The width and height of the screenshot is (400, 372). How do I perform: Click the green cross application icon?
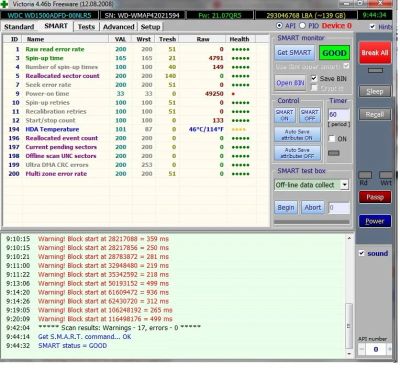pos(4,4)
